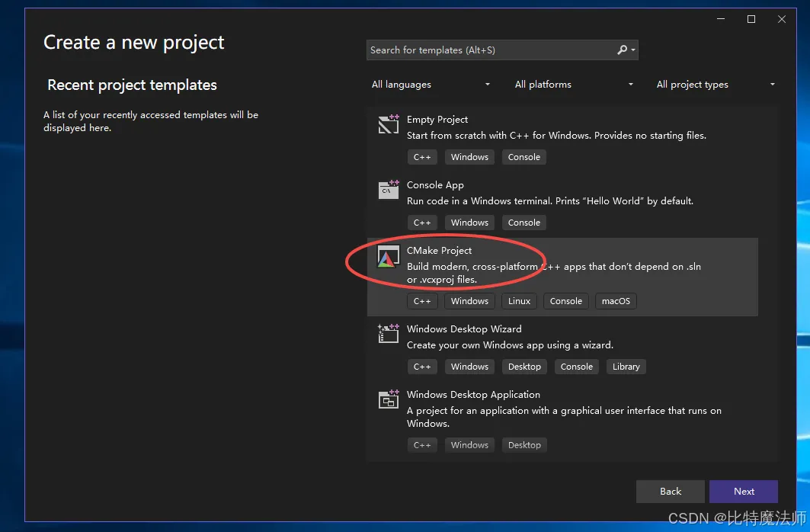Click the CMake Project triangle icon
Viewport: 810px width, 532px height.
(x=389, y=256)
